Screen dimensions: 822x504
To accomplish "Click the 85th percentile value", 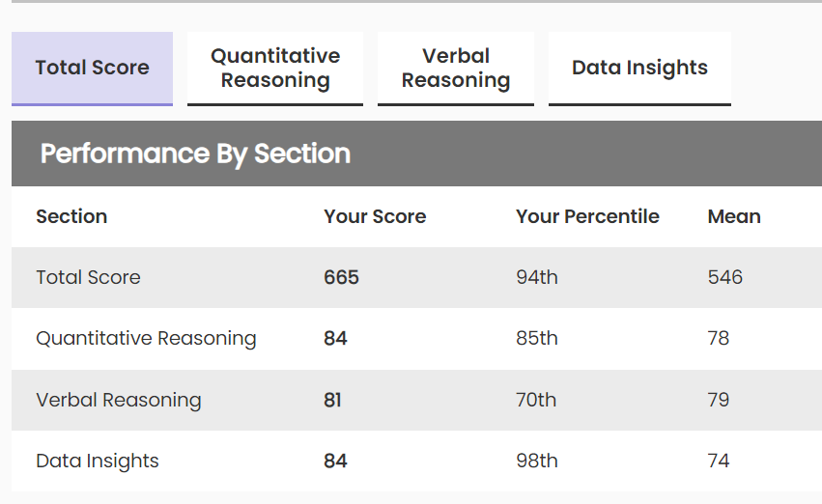I will [x=536, y=338].
